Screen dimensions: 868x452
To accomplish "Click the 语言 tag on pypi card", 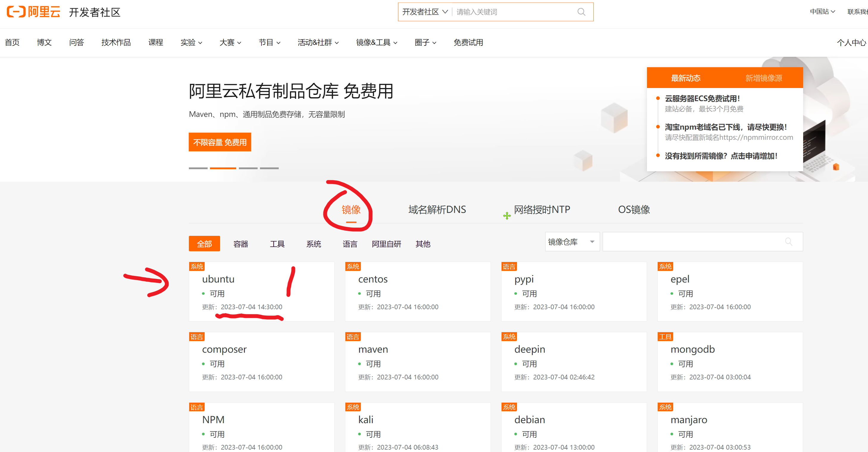I will pyautogui.click(x=509, y=266).
